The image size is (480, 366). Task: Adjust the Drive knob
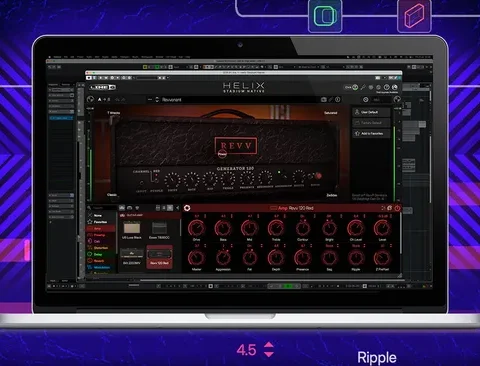point(197,228)
